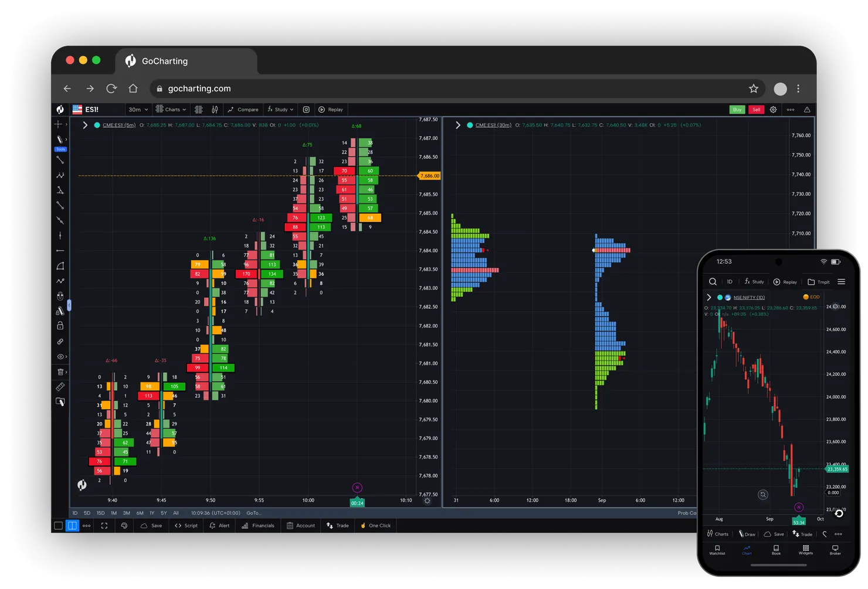Click the Compare button in top toolbar
This screenshot has width=868, height=589.
click(243, 110)
